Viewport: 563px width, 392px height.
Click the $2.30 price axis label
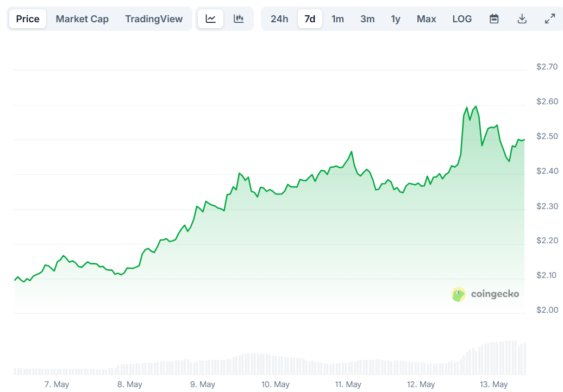click(x=547, y=206)
